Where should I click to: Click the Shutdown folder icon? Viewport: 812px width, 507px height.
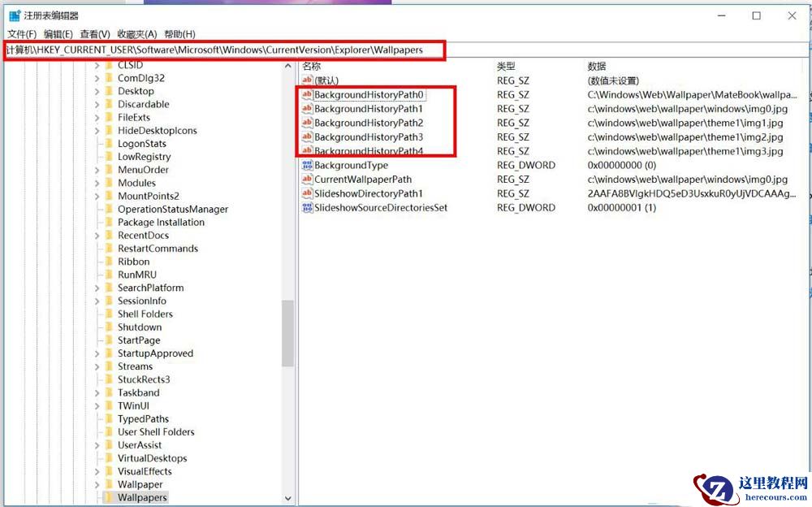(109, 327)
